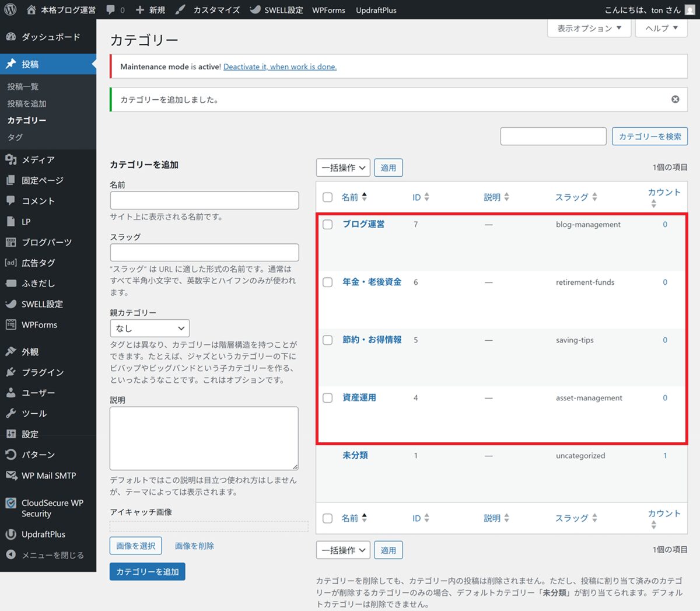Click the category search text field

tap(553, 137)
